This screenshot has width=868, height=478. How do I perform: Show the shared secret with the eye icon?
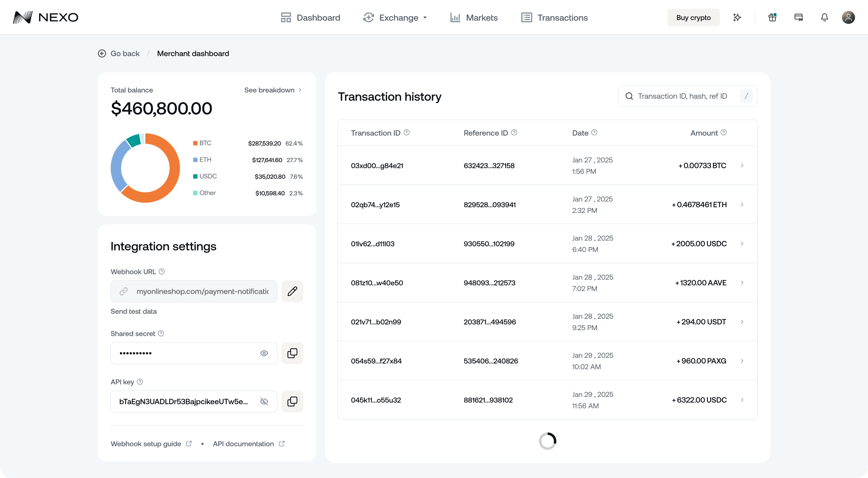click(x=264, y=353)
